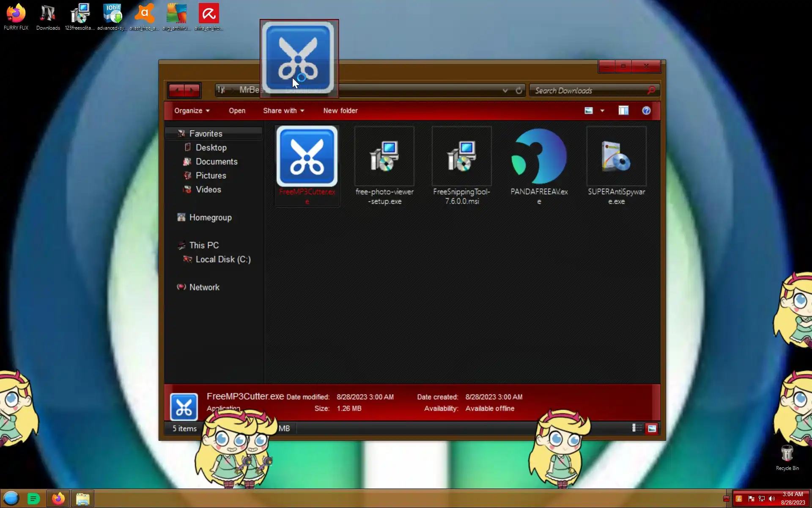Open the explorer Help icon
The width and height of the screenshot is (812, 508).
pos(646,111)
